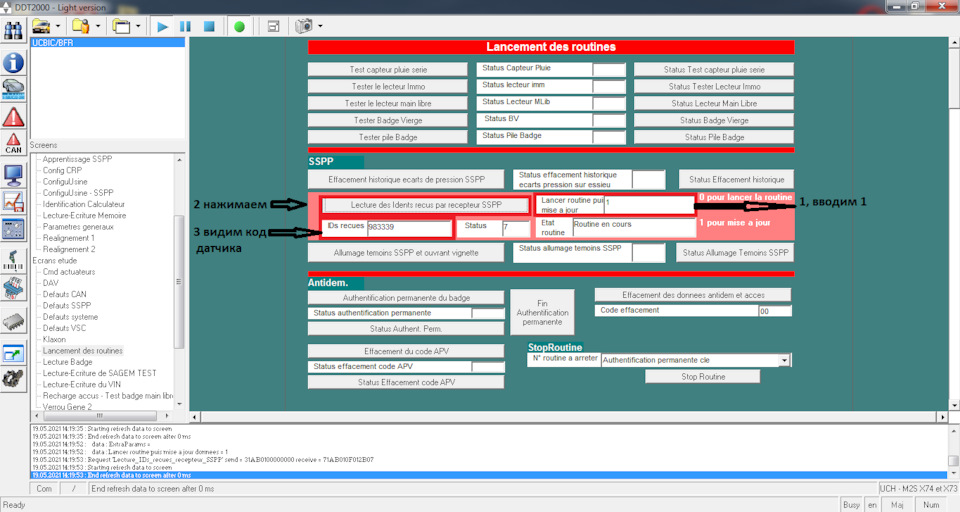
Task: Open camera icon dropdown arrow
Action: click(320, 26)
